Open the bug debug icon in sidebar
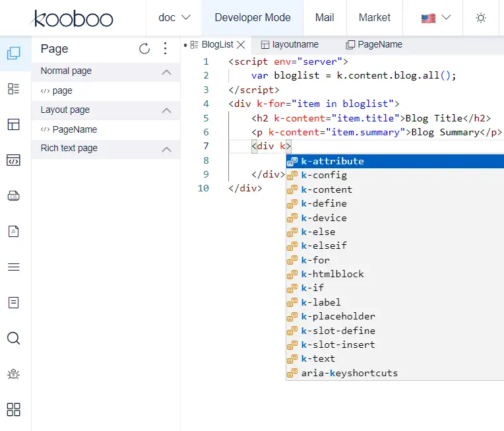 [x=13, y=374]
